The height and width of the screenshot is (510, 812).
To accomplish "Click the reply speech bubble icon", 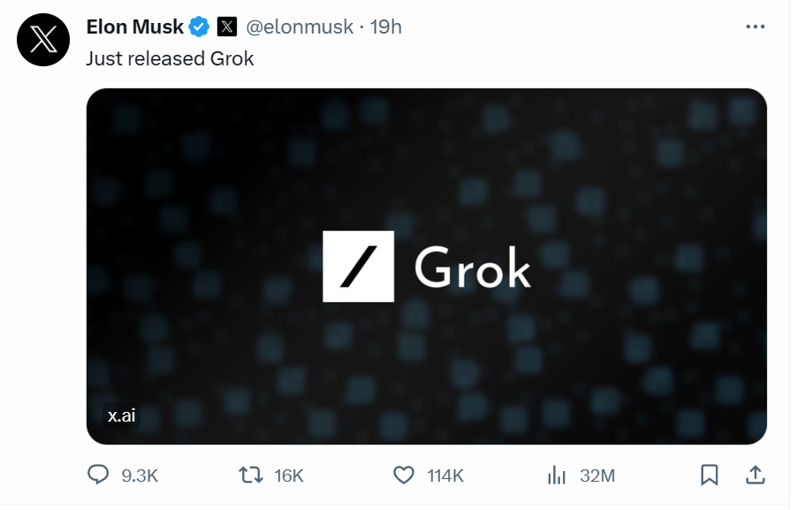I will pyautogui.click(x=98, y=476).
